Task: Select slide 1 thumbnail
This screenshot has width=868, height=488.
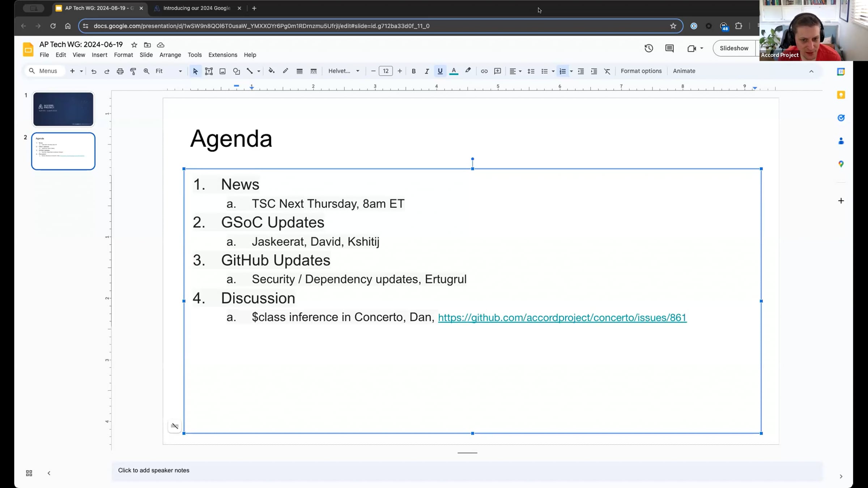Action: (x=63, y=109)
